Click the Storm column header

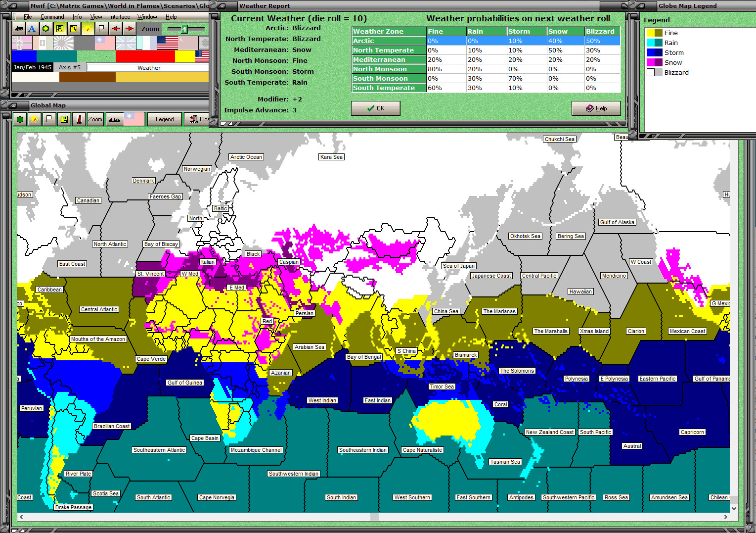click(527, 32)
